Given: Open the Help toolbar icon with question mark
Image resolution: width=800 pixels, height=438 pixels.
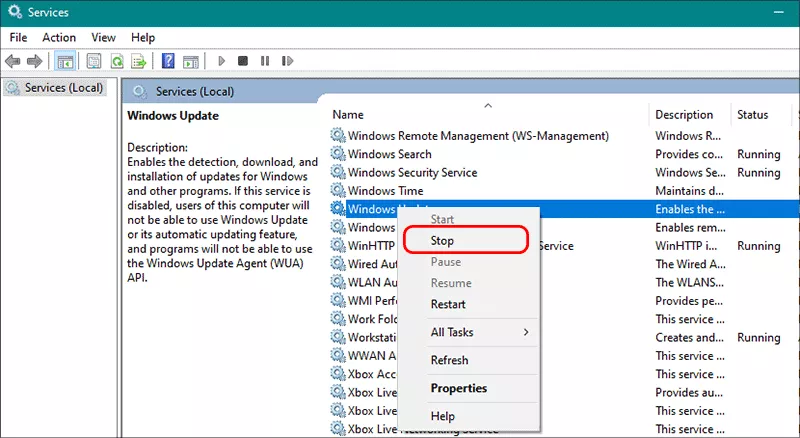Looking at the screenshot, I should [x=168, y=61].
